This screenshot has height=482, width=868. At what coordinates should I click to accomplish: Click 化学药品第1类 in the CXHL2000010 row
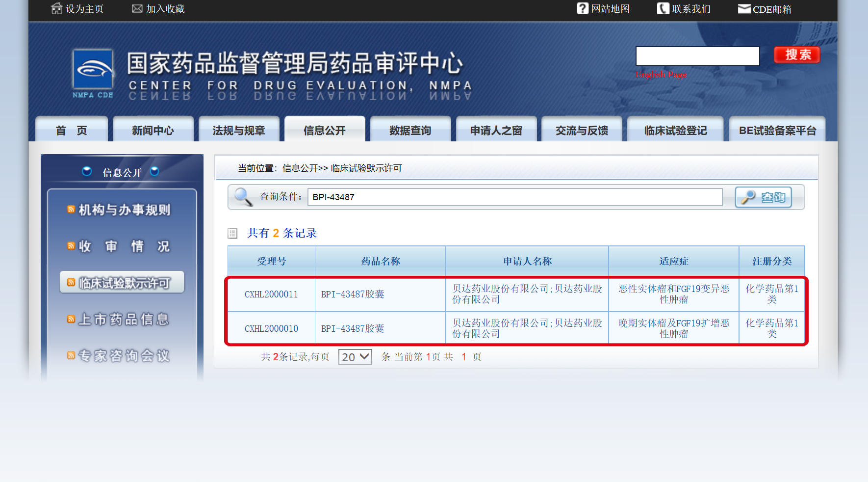[x=772, y=328]
